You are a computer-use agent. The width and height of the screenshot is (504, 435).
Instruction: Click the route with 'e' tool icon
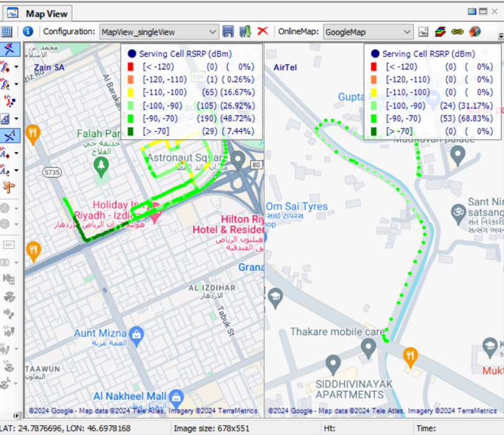point(6,84)
